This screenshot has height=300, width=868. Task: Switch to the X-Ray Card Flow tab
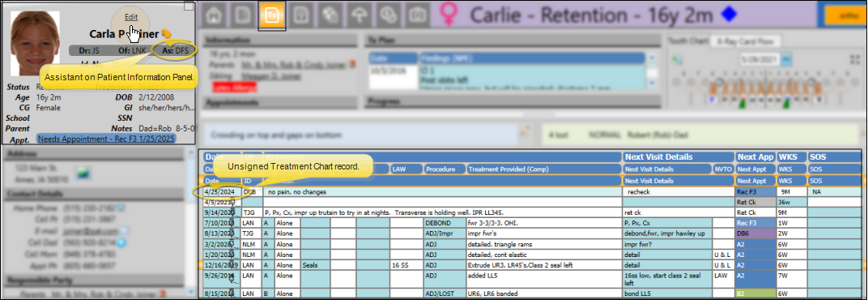point(746,41)
